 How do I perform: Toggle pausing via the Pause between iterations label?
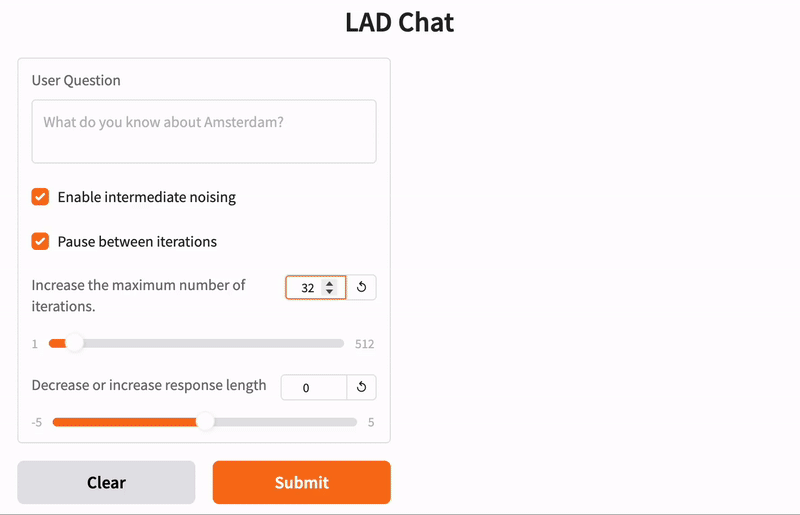(137, 241)
